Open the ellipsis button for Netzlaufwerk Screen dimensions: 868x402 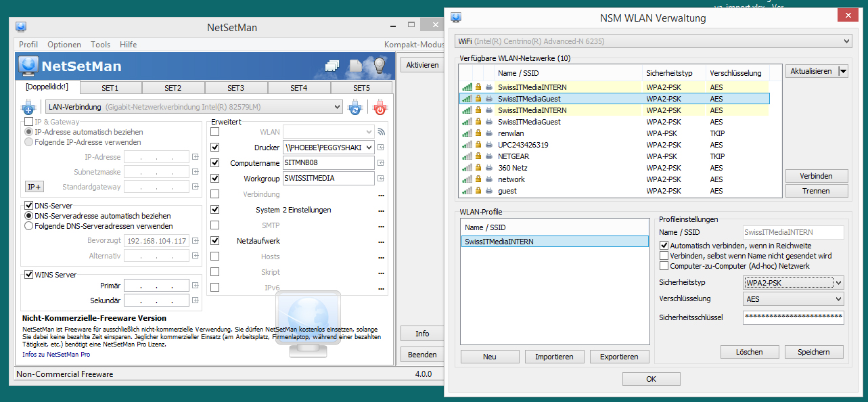click(x=381, y=242)
